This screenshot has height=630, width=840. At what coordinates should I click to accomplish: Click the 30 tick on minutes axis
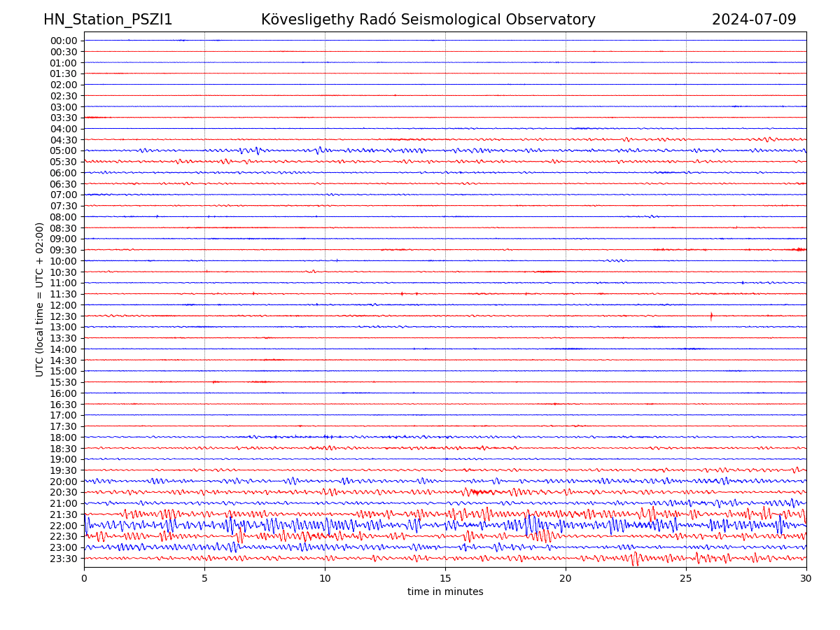(x=806, y=579)
